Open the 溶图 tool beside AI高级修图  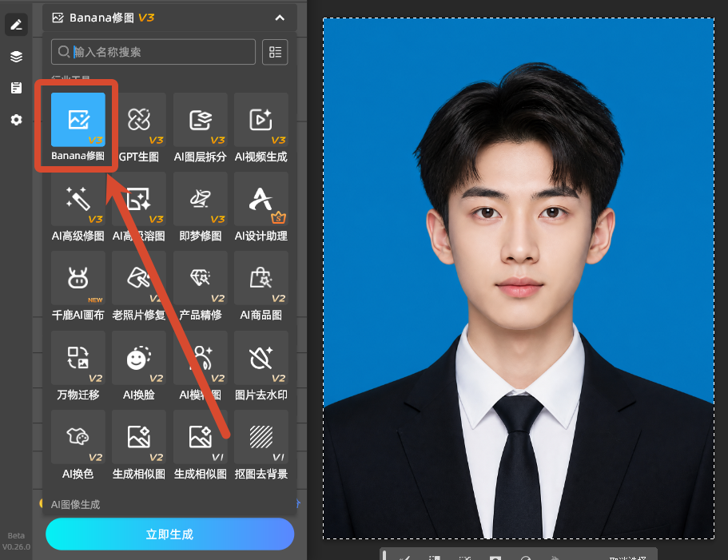(x=139, y=199)
